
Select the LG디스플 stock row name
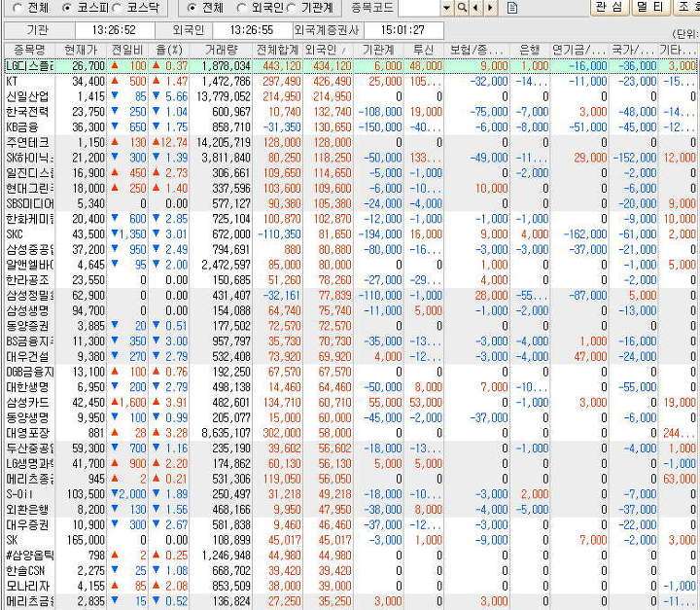[29, 66]
